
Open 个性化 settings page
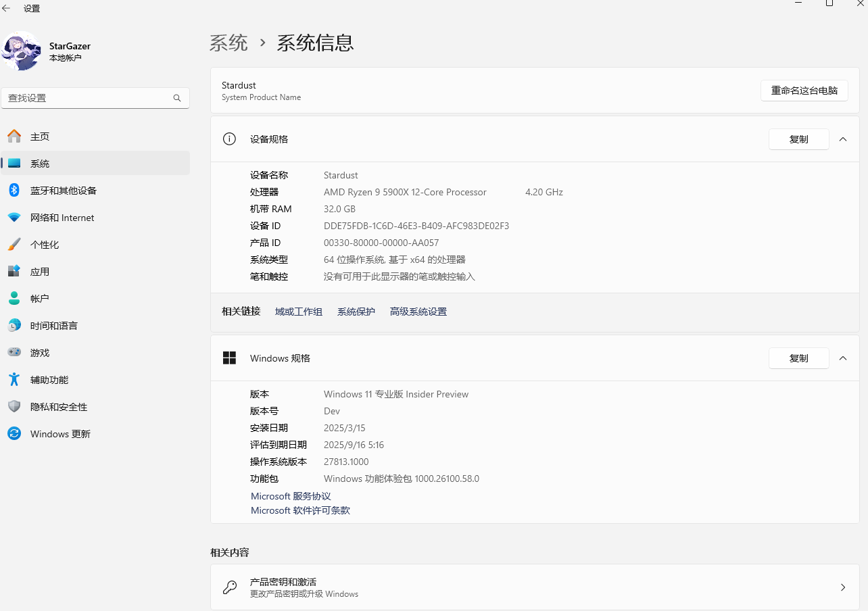click(95, 245)
